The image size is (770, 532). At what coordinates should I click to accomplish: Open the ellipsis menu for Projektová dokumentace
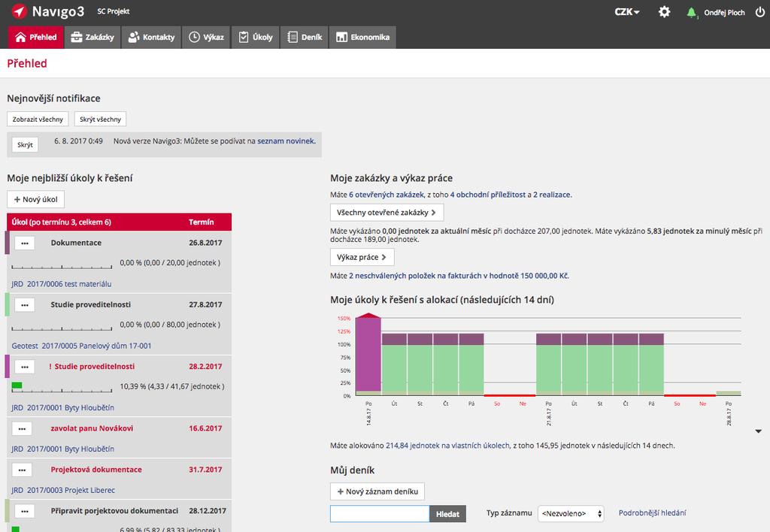pos(22,470)
